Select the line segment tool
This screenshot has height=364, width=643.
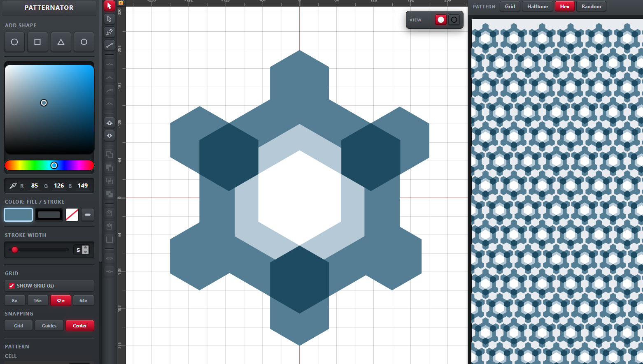(109, 45)
